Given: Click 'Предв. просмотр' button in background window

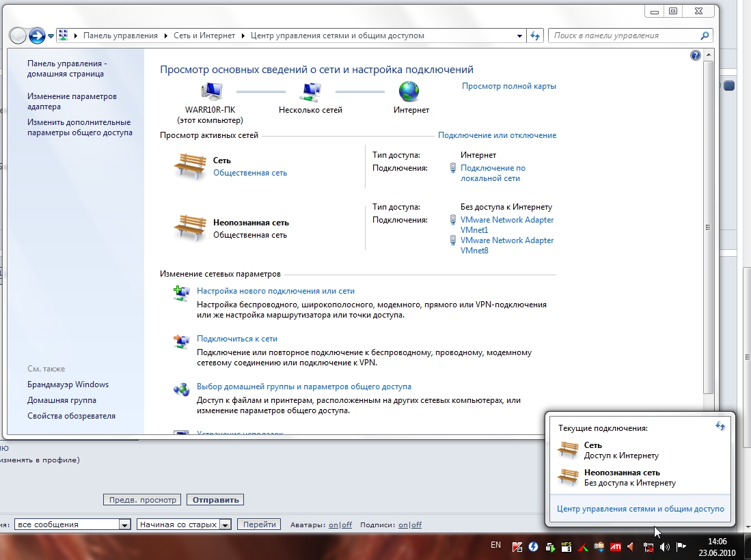Looking at the screenshot, I should pyautogui.click(x=142, y=500).
